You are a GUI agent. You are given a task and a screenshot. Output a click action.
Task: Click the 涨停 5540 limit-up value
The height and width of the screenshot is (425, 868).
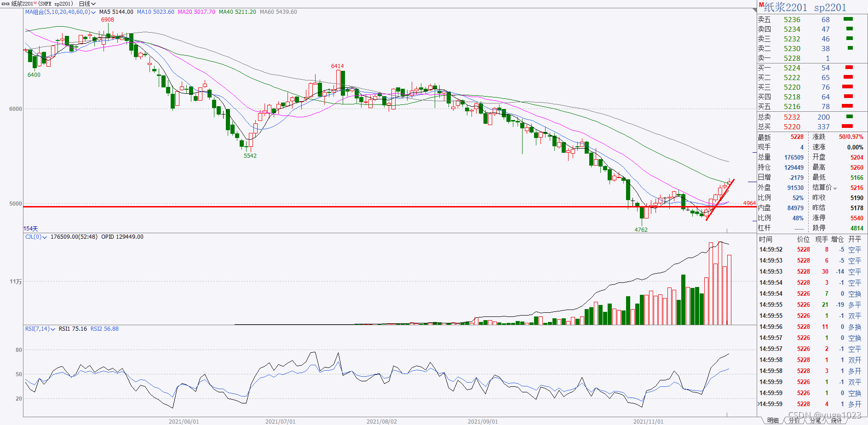pos(857,218)
